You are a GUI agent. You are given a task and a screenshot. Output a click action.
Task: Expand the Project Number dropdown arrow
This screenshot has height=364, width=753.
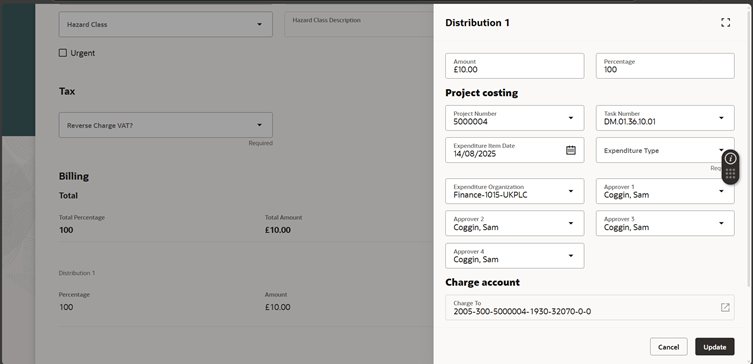(x=571, y=118)
